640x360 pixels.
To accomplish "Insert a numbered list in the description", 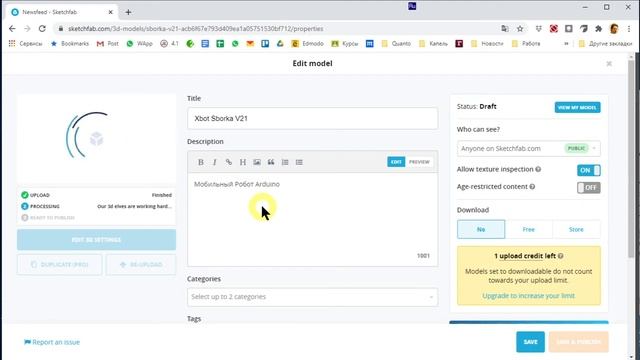I will click(x=285, y=162).
